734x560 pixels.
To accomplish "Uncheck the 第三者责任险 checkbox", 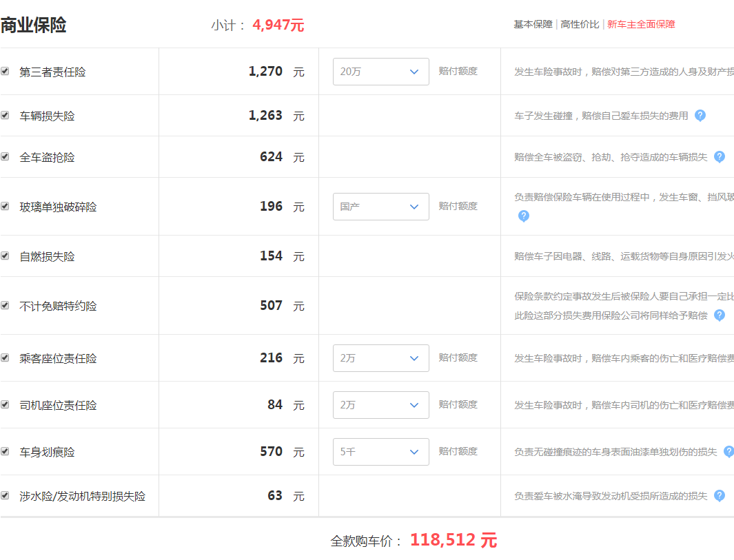I will 5,71.
